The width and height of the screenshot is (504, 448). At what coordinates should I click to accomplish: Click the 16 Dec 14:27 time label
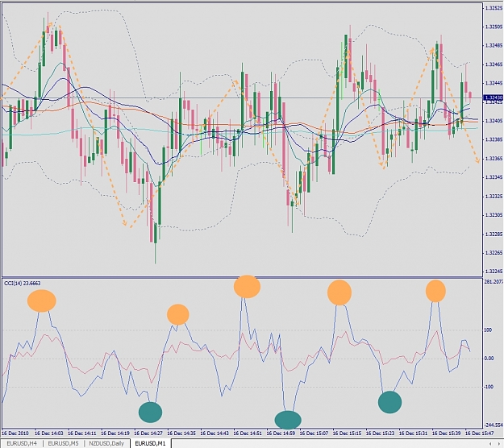148,433
